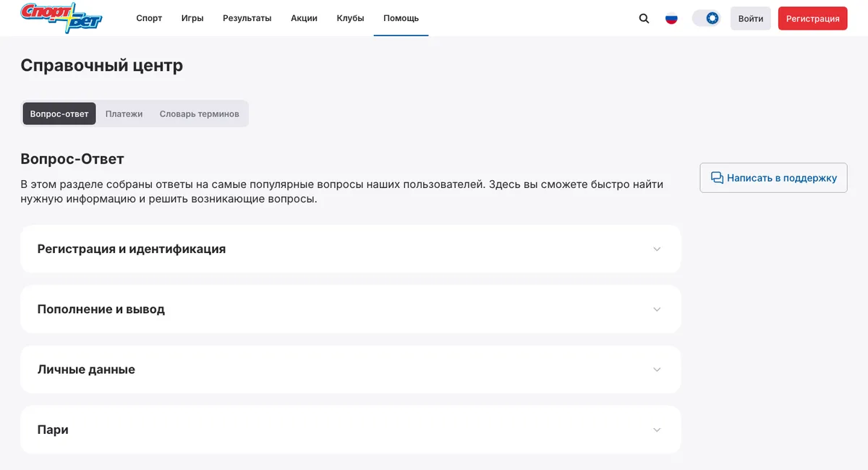Expand the Пополнение и вывод section

351,309
